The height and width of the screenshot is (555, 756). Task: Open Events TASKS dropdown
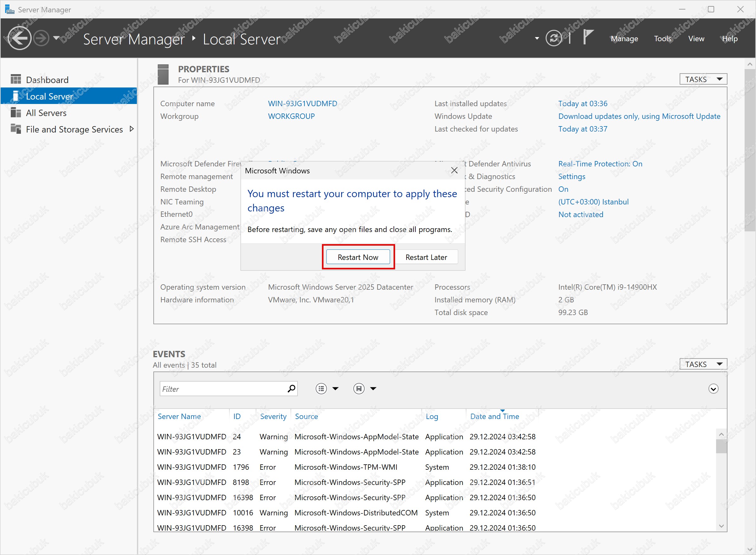coord(703,364)
